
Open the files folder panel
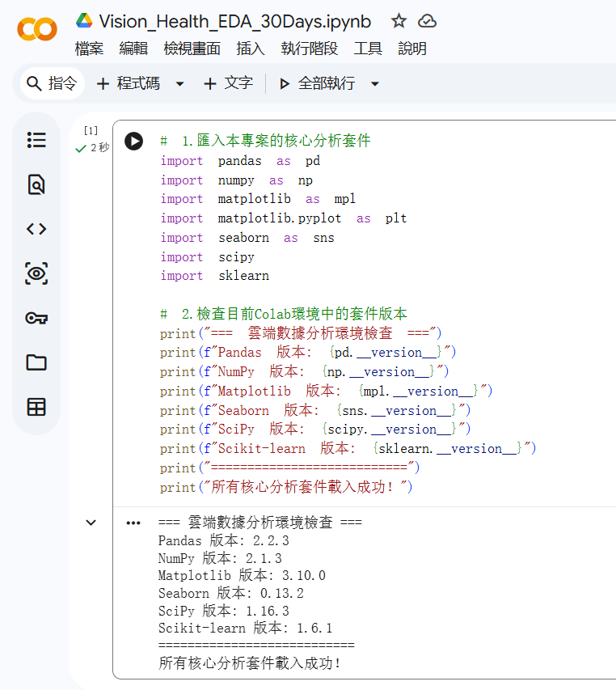point(36,362)
